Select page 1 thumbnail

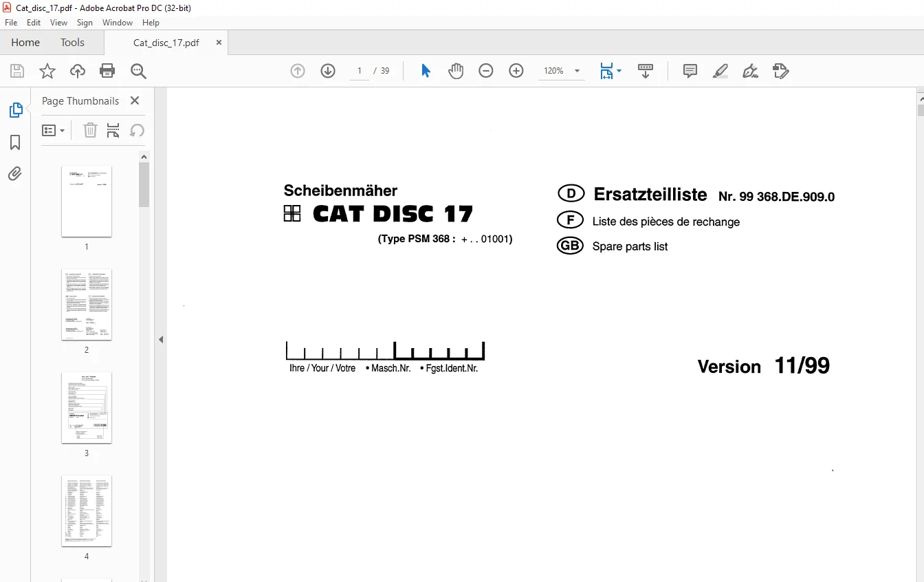[x=87, y=202]
